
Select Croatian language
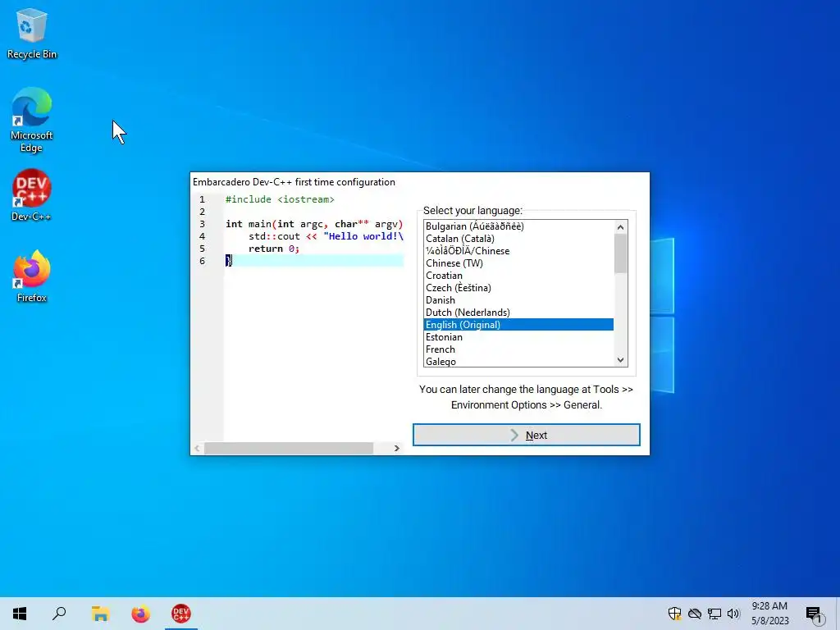point(518,276)
